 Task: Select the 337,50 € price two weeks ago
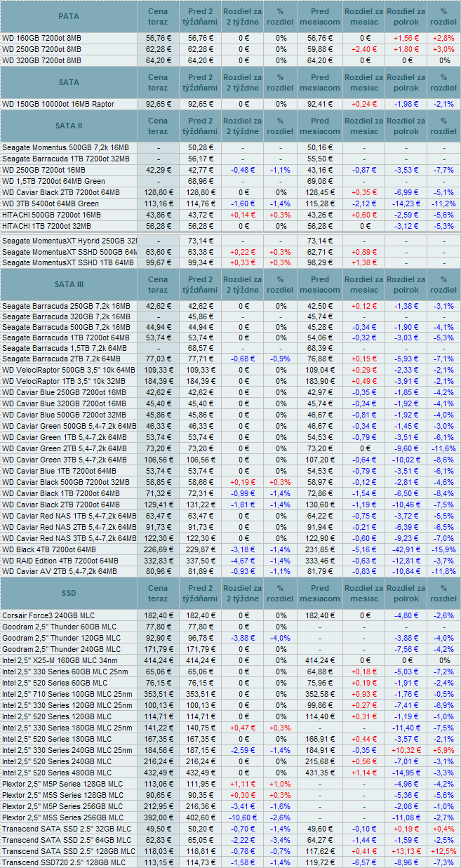click(x=201, y=560)
